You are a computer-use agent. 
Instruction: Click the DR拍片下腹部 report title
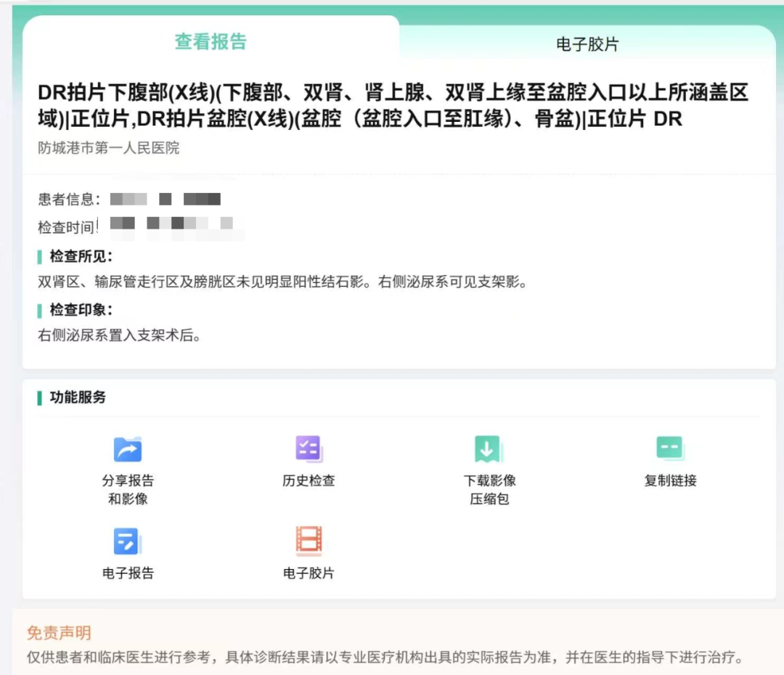392,105
